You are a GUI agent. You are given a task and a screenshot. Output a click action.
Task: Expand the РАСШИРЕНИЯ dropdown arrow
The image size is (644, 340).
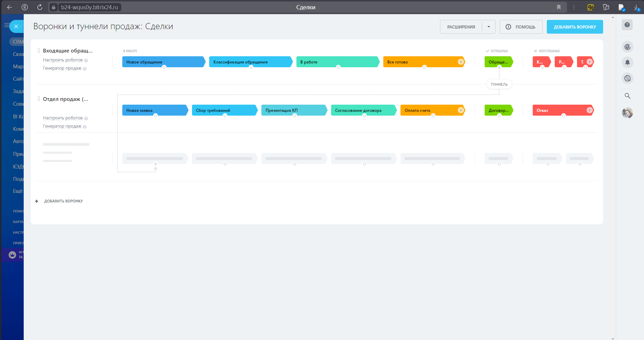click(489, 27)
